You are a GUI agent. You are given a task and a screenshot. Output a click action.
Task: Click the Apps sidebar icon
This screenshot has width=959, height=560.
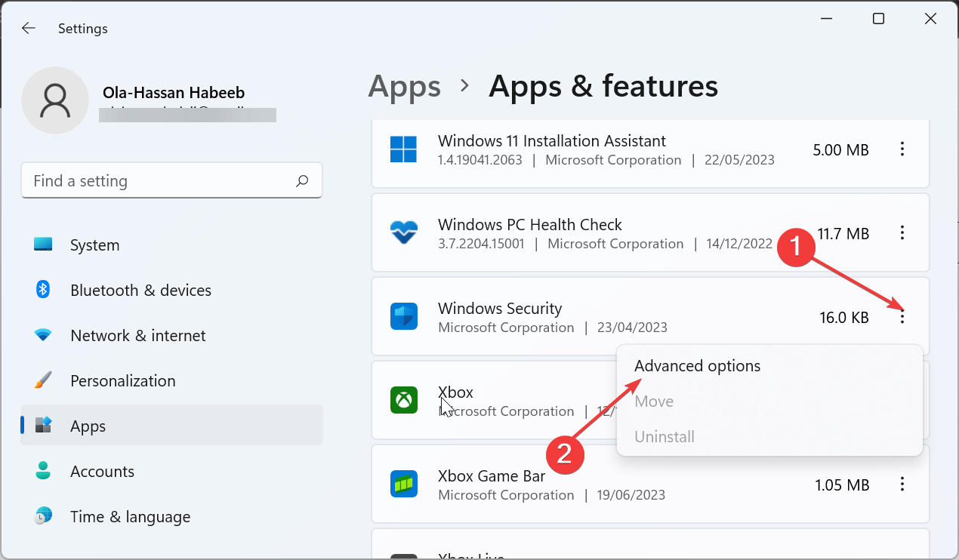[43, 426]
